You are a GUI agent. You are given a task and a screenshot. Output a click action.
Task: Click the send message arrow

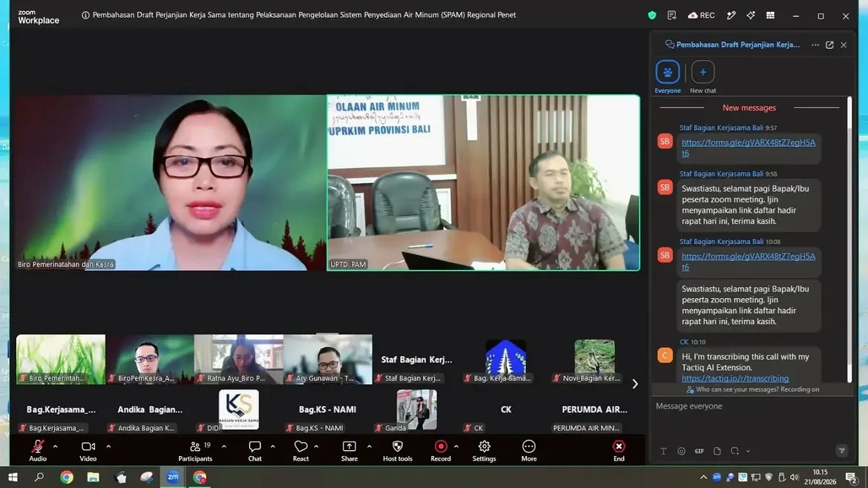point(841,451)
